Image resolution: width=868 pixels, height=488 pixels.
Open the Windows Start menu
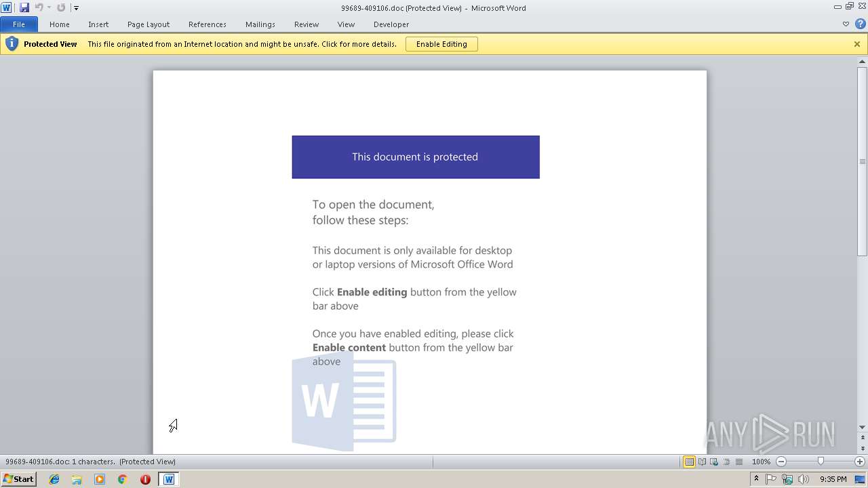pos(18,479)
